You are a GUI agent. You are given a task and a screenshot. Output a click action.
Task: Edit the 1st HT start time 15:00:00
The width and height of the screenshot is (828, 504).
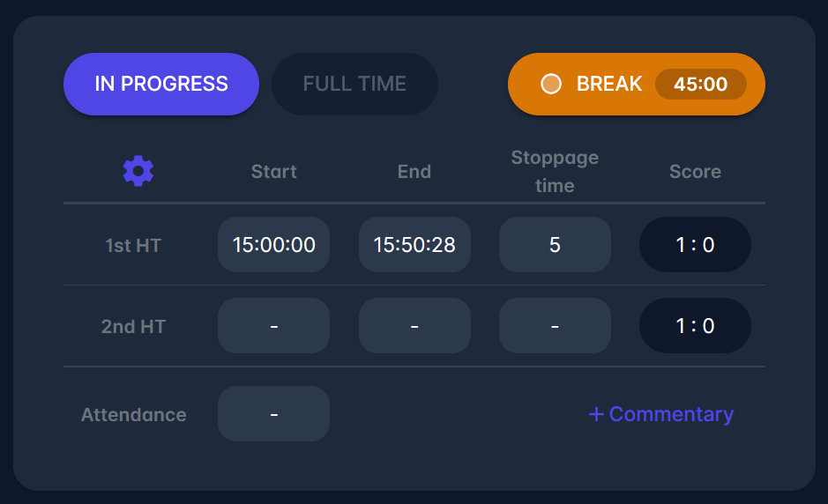point(273,245)
